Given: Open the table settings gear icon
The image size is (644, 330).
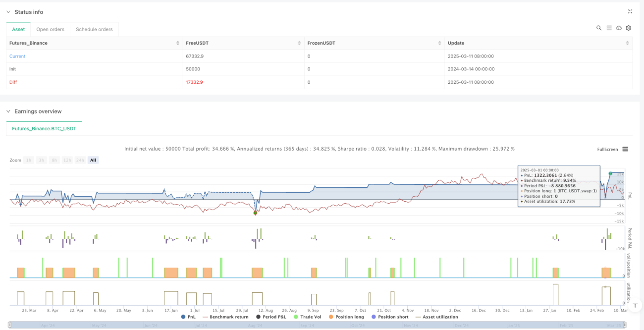Looking at the screenshot, I should tap(629, 28).
